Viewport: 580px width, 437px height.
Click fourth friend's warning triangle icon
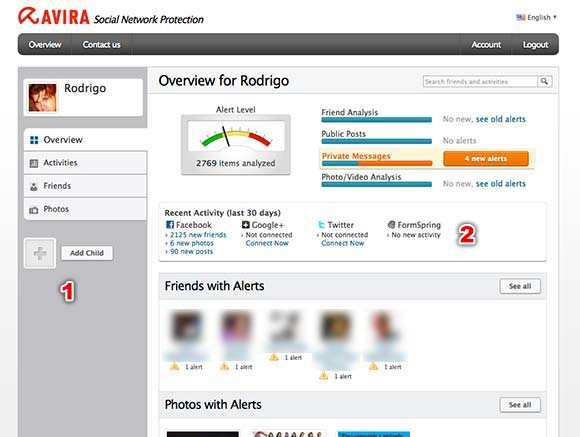click(x=324, y=376)
